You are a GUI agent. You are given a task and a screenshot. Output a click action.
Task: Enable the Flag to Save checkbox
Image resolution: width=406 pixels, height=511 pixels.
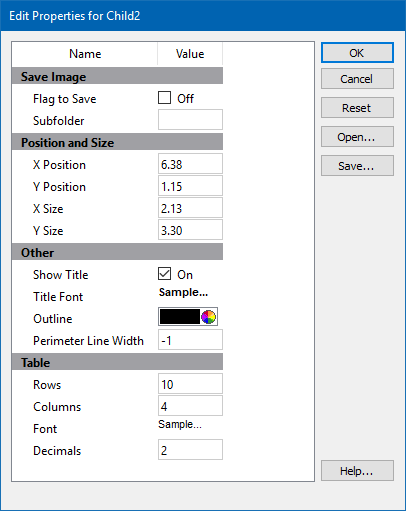[164, 98]
